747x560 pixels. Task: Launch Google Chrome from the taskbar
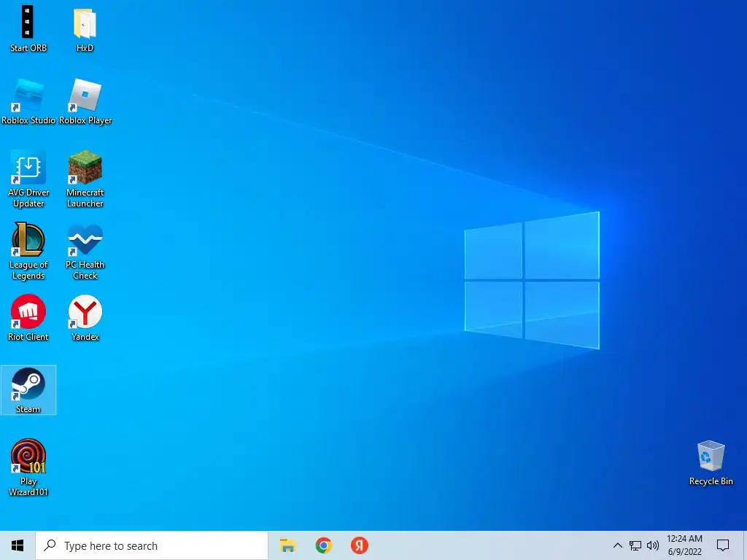click(x=323, y=545)
